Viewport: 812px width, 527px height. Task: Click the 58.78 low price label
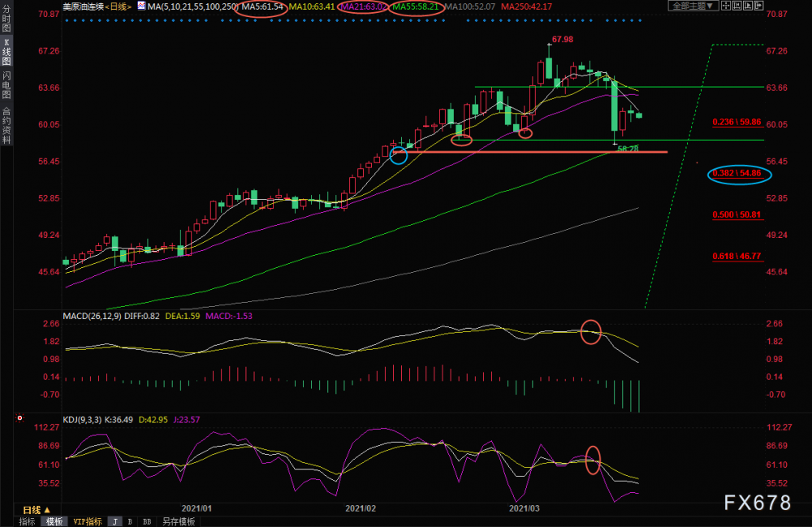pyautogui.click(x=628, y=149)
